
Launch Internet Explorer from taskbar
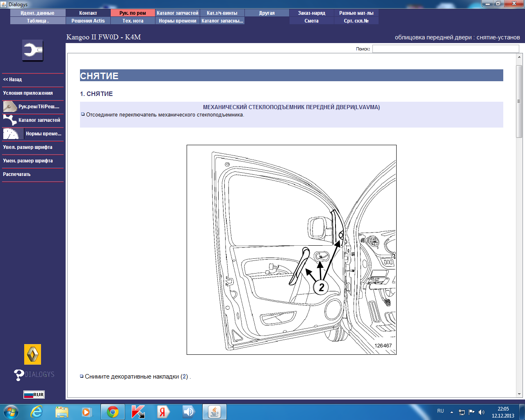coord(37,412)
